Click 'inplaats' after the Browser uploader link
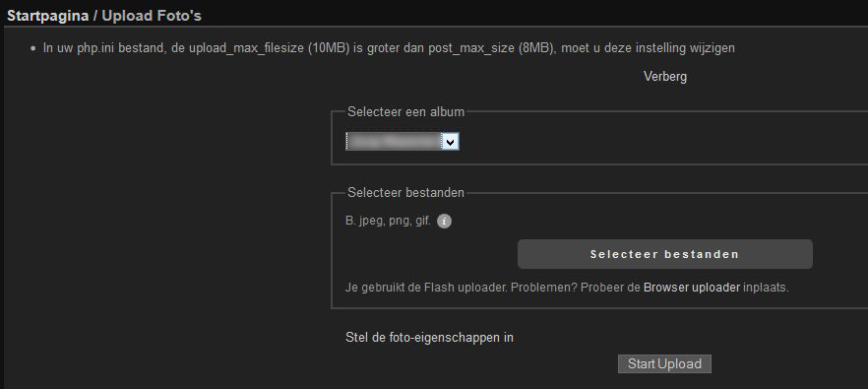Screen dimensions: 868x389 (x=766, y=288)
